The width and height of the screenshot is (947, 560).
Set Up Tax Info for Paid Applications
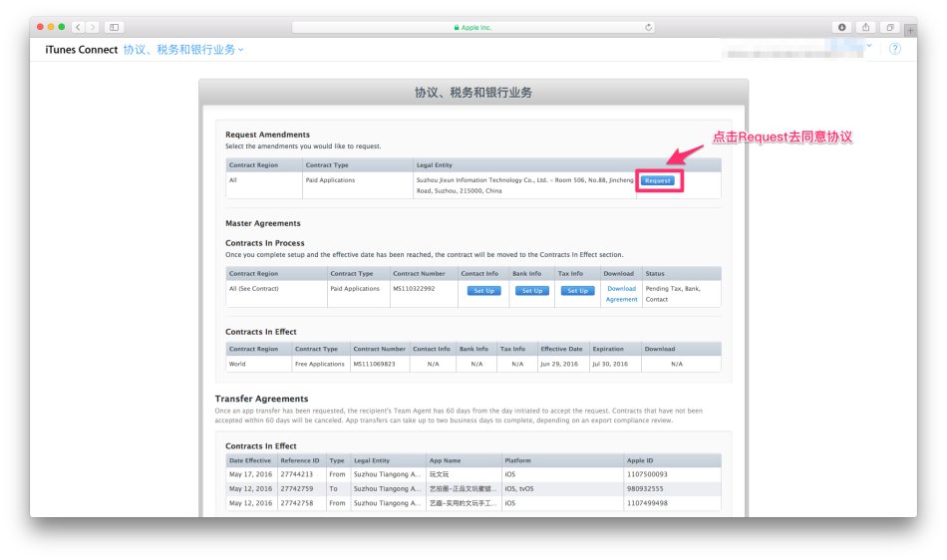[x=577, y=291]
